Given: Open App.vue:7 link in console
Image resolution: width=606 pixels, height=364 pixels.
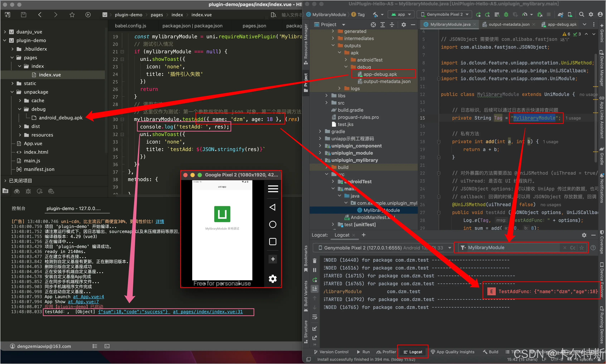Looking at the screenshot, I should coord(83,302).
